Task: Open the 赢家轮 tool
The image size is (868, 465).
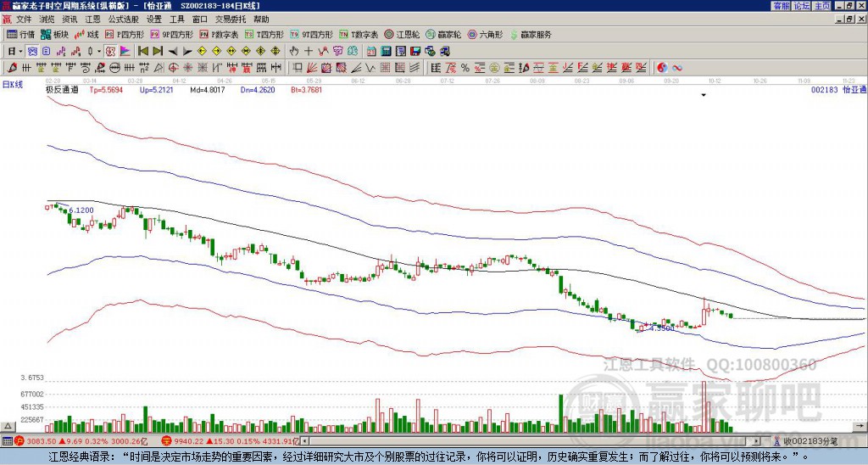Action: (x=443, y=34)
